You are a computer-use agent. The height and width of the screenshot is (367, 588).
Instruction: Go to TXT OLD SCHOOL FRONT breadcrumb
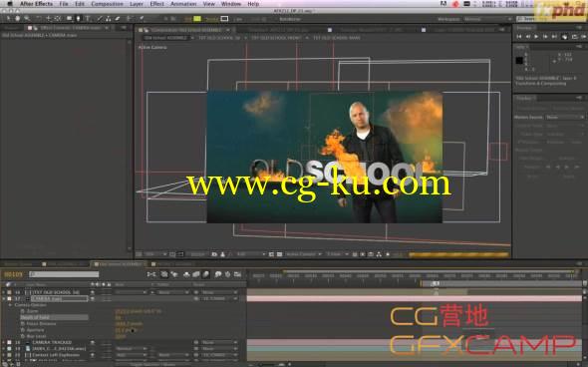pos(276,38)
